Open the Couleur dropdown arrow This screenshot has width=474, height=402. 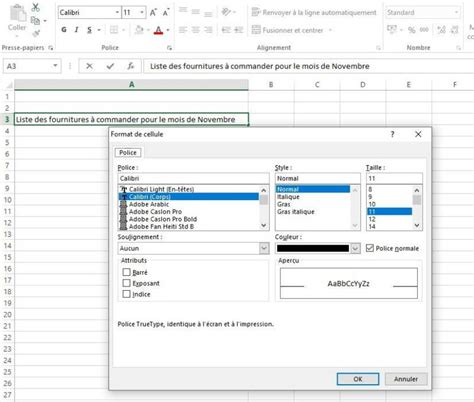coord(355,248)
